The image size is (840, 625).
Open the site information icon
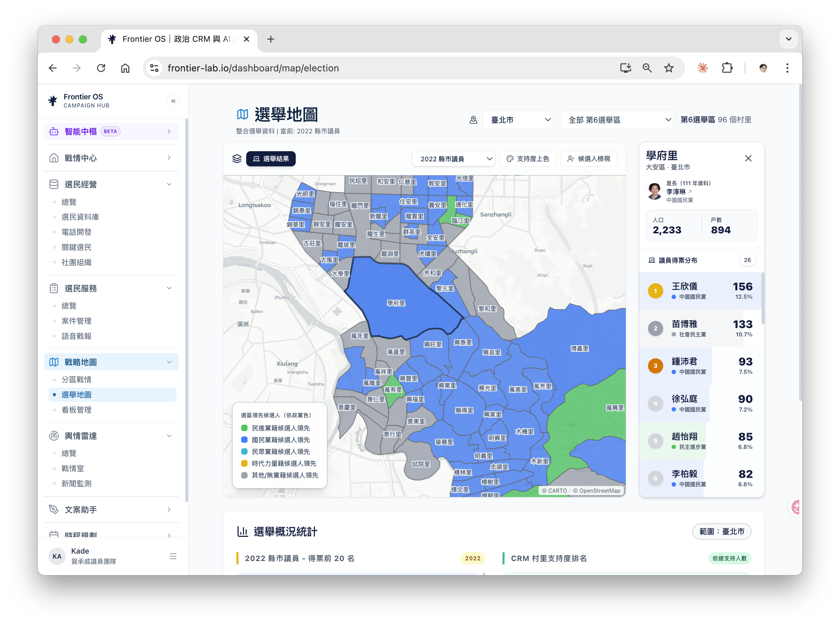tap(154, 68)
